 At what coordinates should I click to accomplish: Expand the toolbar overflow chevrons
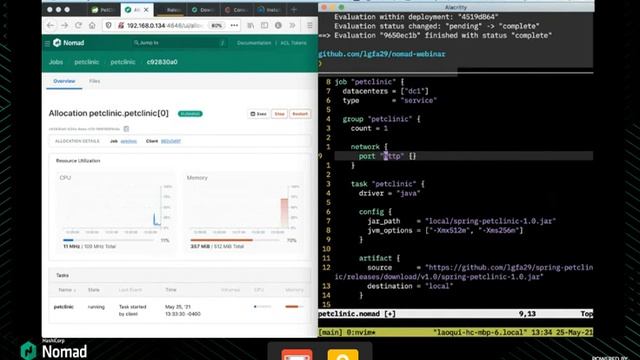click(292, 25)
